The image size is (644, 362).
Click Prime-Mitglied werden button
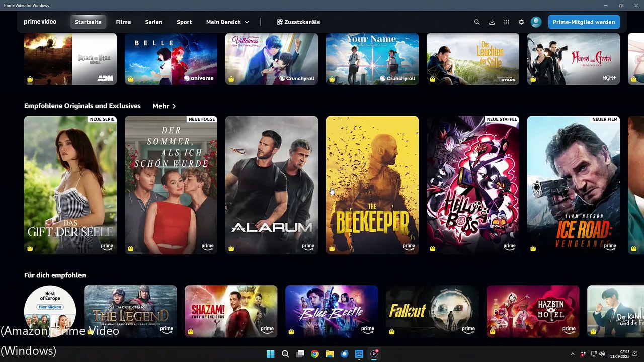pyautogui.click(x=584, y=22)
